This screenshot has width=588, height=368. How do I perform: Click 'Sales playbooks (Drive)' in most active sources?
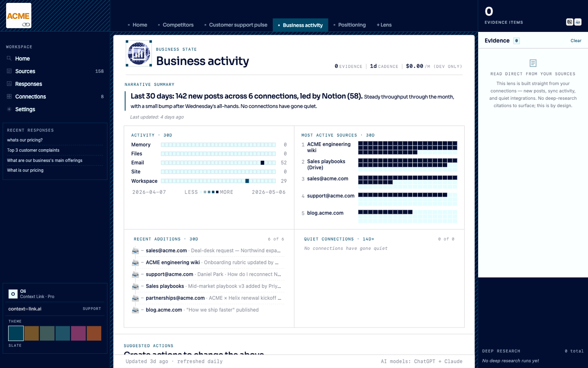326,164
